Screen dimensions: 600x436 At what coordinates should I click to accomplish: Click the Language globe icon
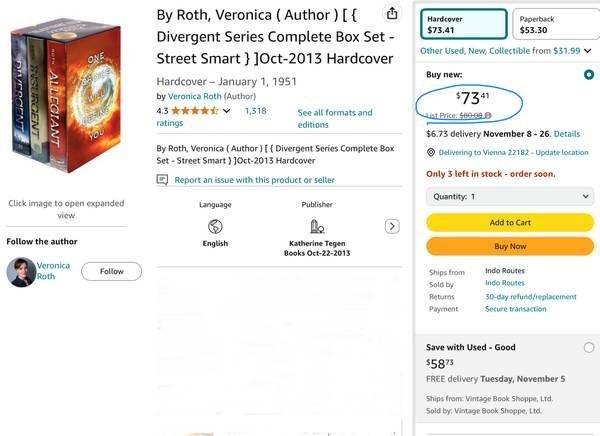click(x=215, y=226)
